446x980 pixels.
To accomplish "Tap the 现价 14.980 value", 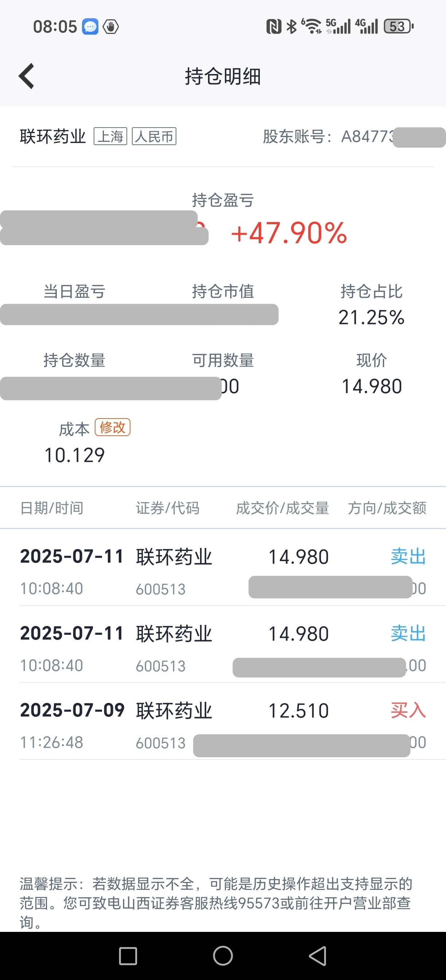I will [x=371, y=386].
